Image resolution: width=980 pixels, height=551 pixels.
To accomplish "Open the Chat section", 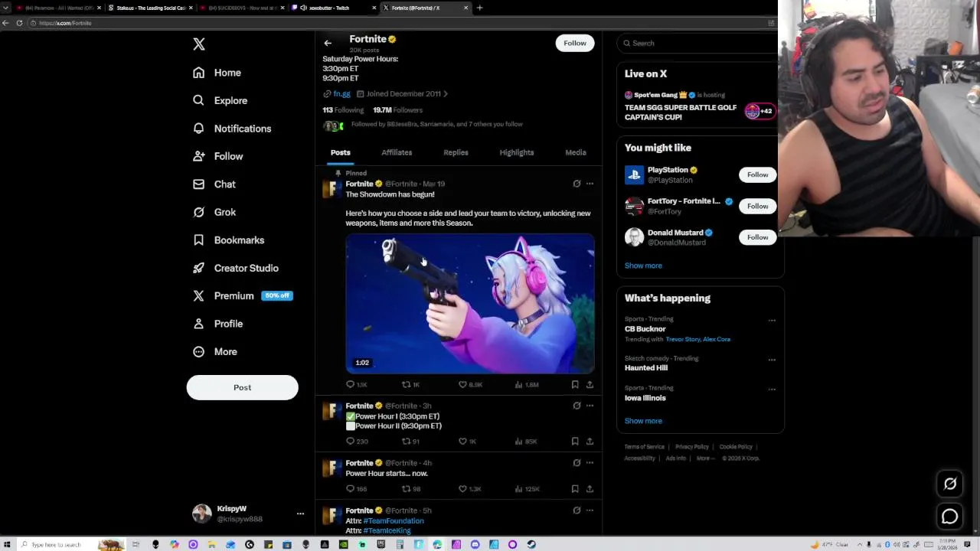I will tap(214, 184).
